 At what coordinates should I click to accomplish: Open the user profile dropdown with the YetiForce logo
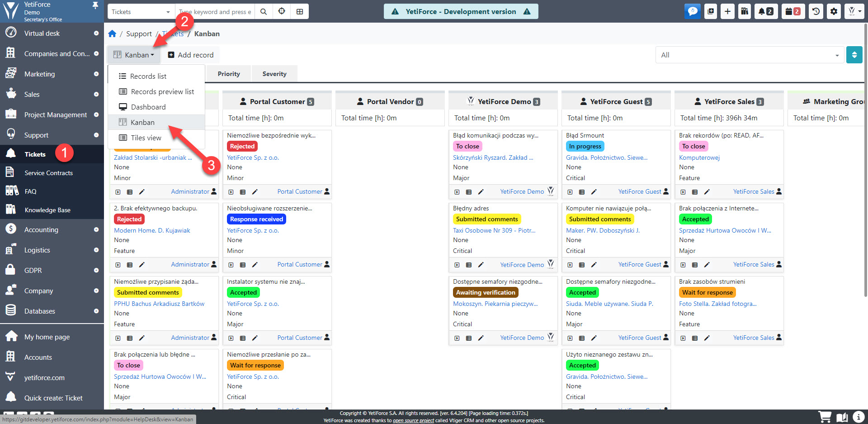(854, 11)
